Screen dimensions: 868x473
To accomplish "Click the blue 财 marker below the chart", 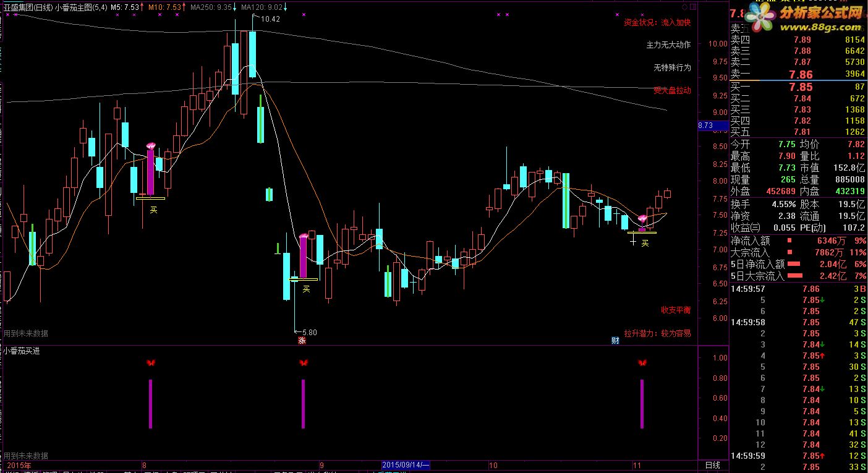I will (615, 340).
